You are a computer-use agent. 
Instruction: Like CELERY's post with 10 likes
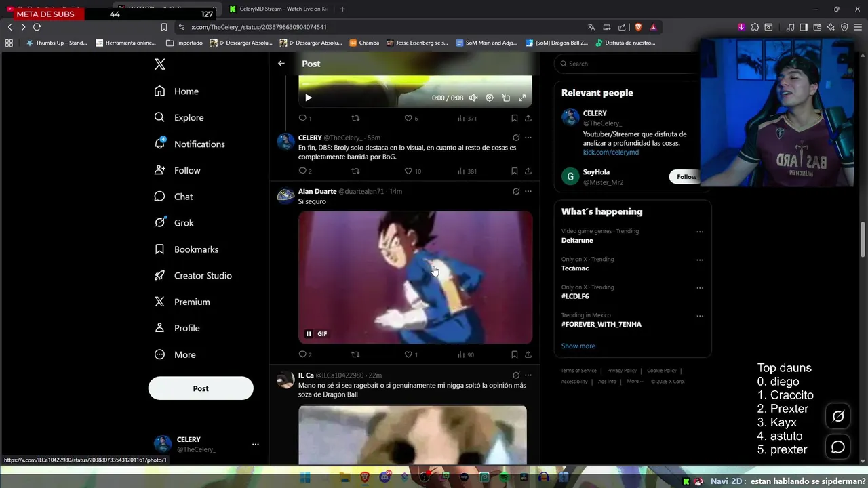coord(412,171)
